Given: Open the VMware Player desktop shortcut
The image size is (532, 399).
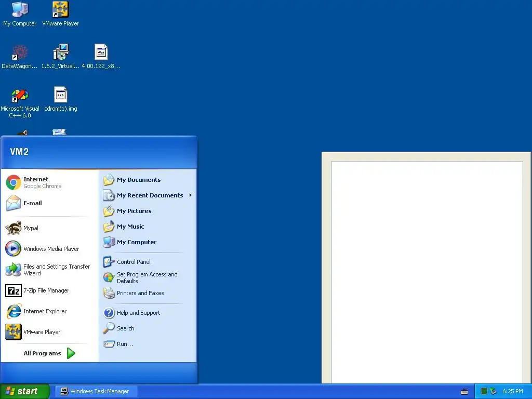Looking at the screenshot, I should [x=60, y=14].
